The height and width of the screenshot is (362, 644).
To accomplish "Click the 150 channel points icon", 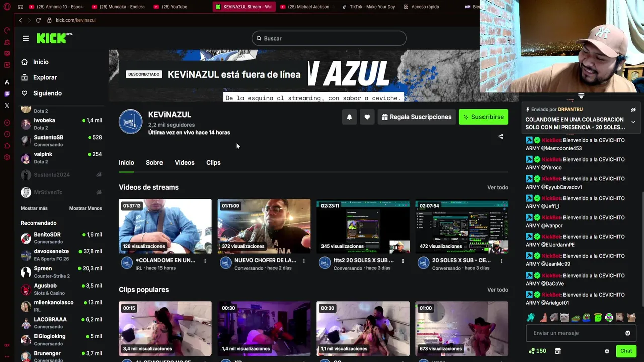I will coord(537,351).
